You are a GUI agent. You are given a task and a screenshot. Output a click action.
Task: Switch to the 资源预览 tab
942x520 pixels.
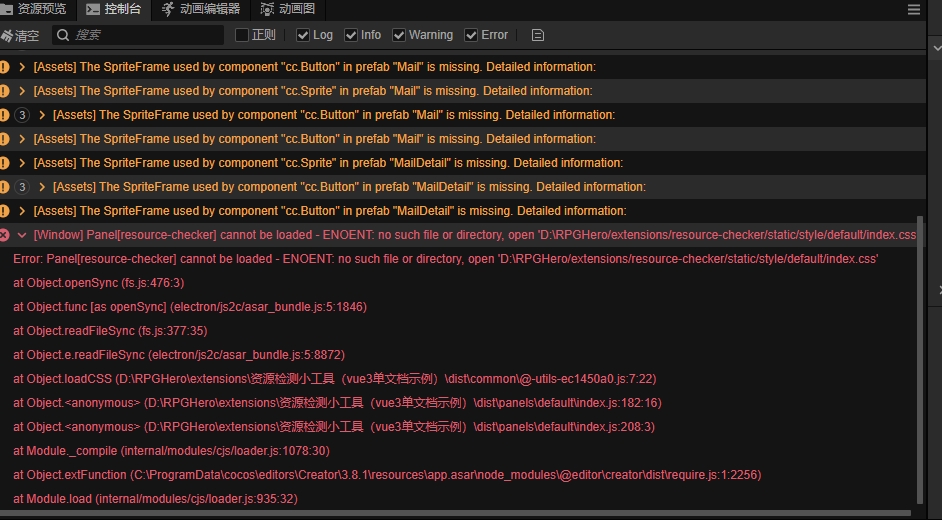[33, 9]
